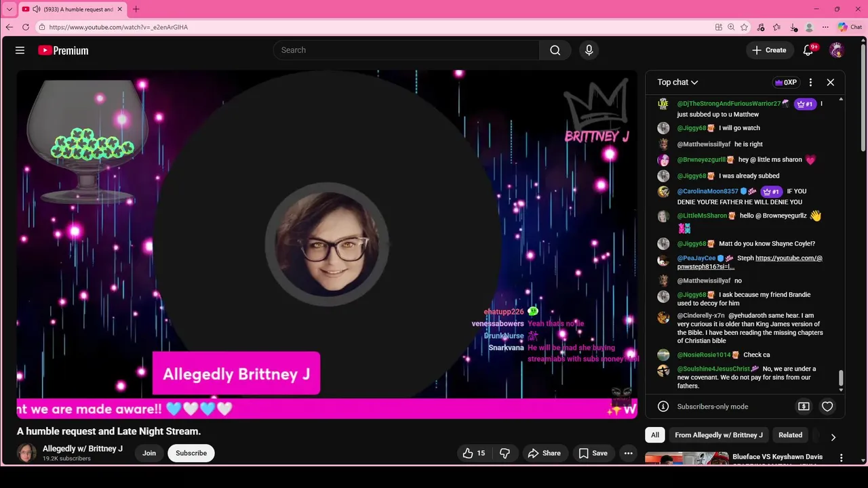
Task: Start voice search with microphone icon
Action: coord(589,50)
